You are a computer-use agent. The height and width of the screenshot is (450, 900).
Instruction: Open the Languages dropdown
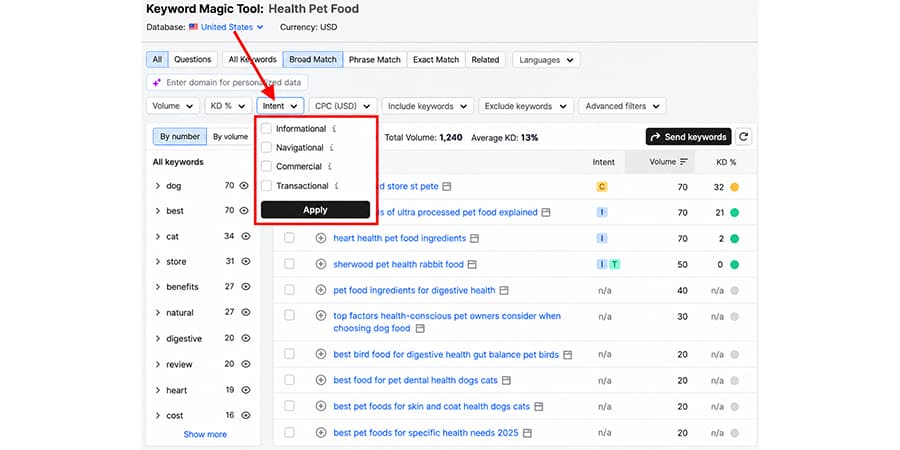546,60
